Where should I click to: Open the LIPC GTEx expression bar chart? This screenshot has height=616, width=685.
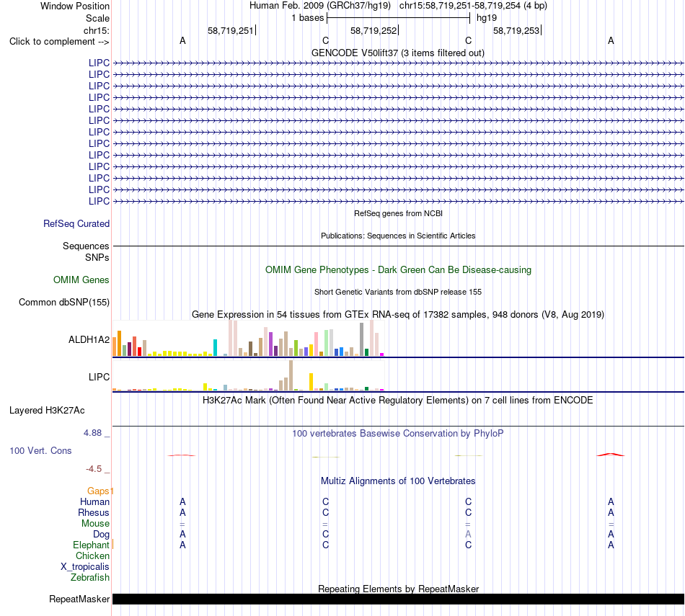point(248,375)
